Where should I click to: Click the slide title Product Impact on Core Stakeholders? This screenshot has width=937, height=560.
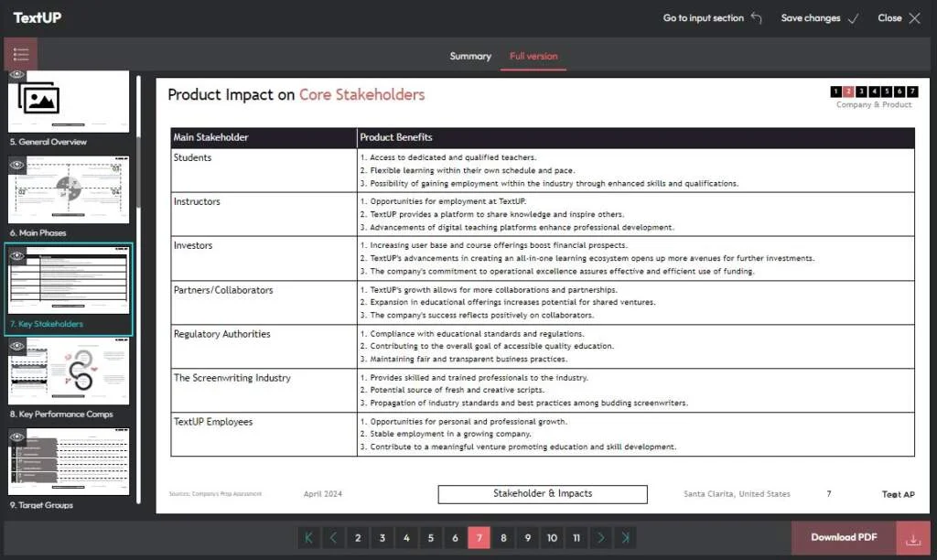[296, 95]
